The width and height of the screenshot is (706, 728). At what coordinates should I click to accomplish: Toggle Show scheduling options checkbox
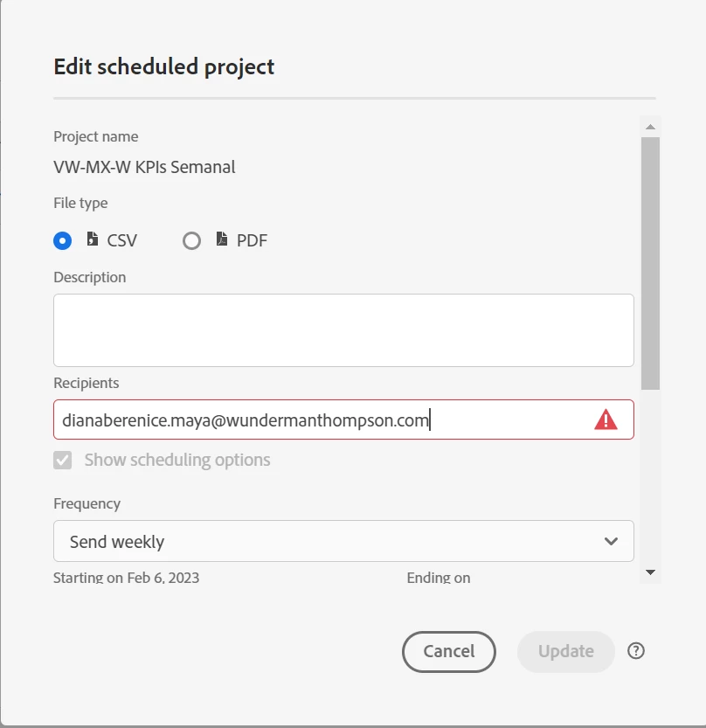[x=63, y=460]
